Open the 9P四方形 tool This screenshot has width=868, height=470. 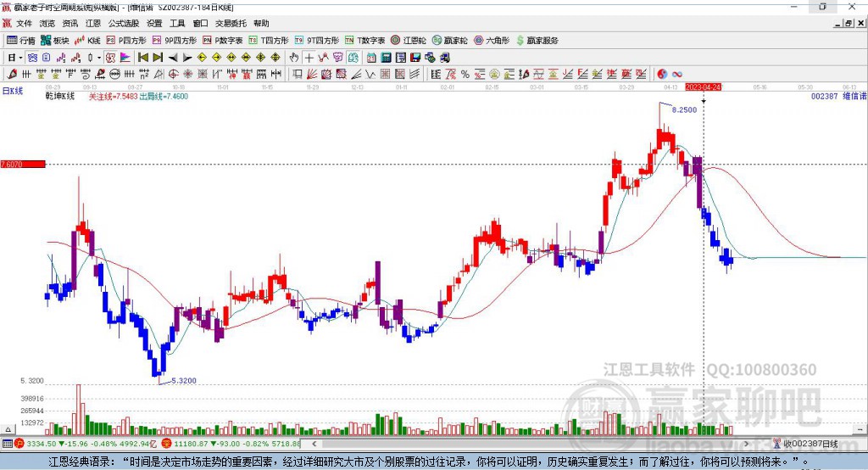tap(175, 41)
